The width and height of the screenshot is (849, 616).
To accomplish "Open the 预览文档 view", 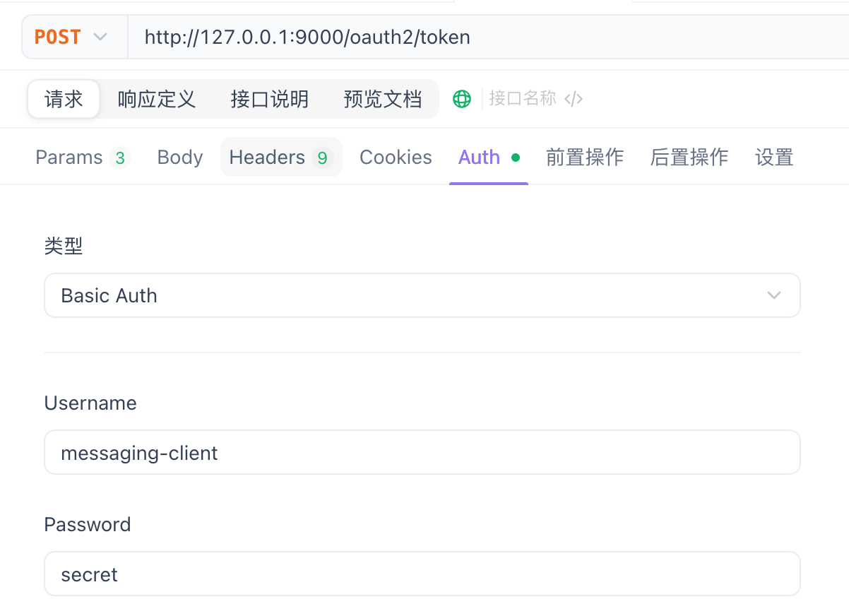I will (x=383, y=99).
